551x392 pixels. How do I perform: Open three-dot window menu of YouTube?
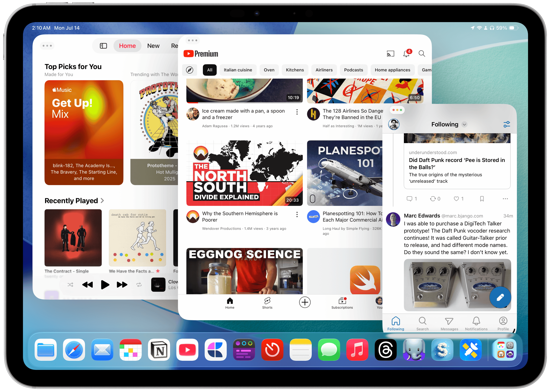tap(192, 40)
